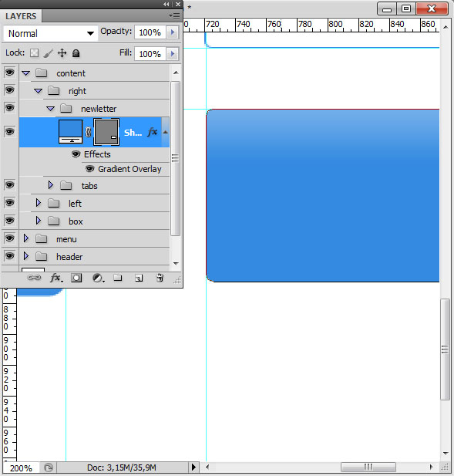This screenshot has width=454, height=476.
Task: Click the Doc: 3,15M/35,9M status text
Action: pos(122,468)
